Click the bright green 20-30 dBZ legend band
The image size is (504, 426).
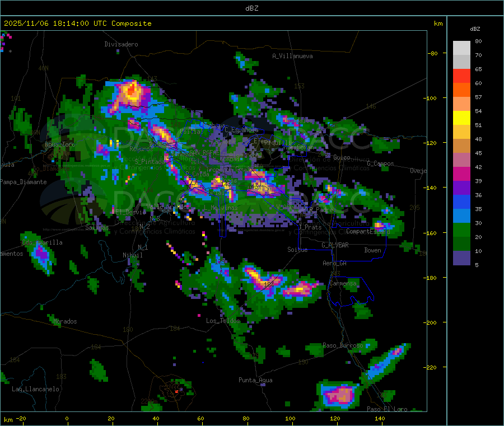point(461,230)
